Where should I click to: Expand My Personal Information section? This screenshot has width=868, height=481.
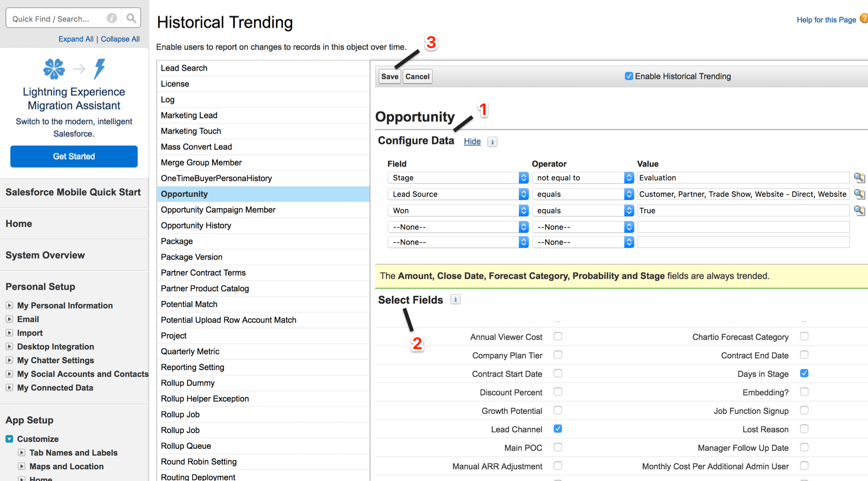9,305
